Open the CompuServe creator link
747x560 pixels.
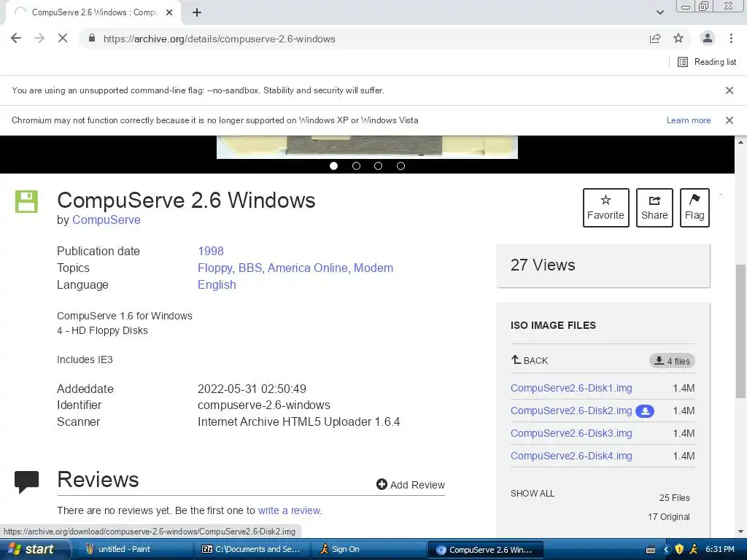click(107, 220)
